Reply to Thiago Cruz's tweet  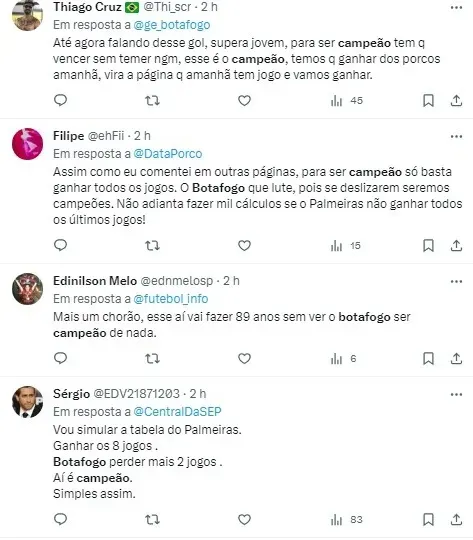point(61,100)
